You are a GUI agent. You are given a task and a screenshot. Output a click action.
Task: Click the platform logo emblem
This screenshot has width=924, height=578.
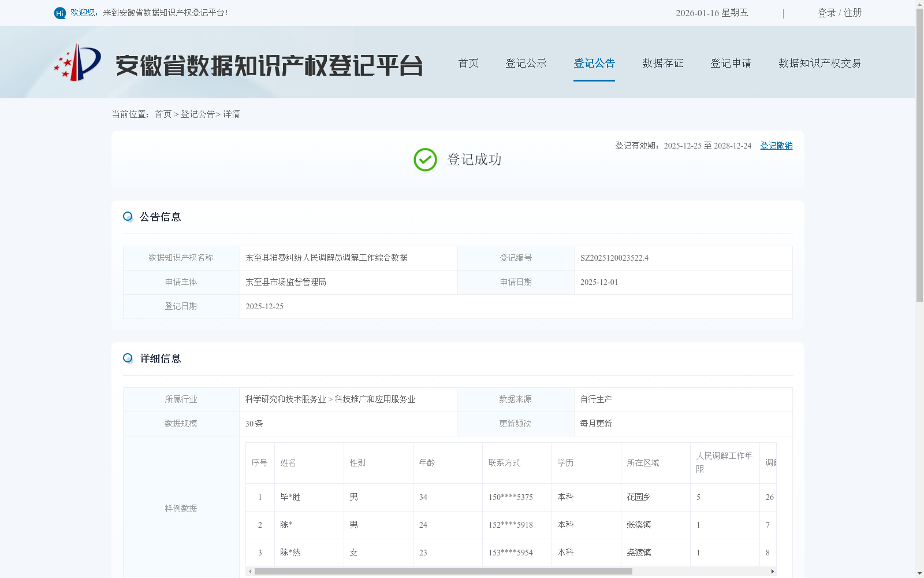click(77, 62)
